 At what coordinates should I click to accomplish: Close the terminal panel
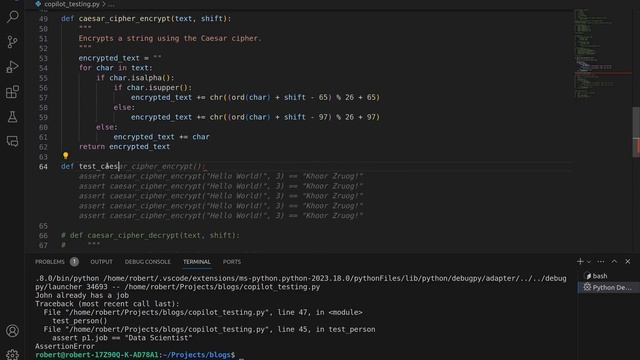628,261
